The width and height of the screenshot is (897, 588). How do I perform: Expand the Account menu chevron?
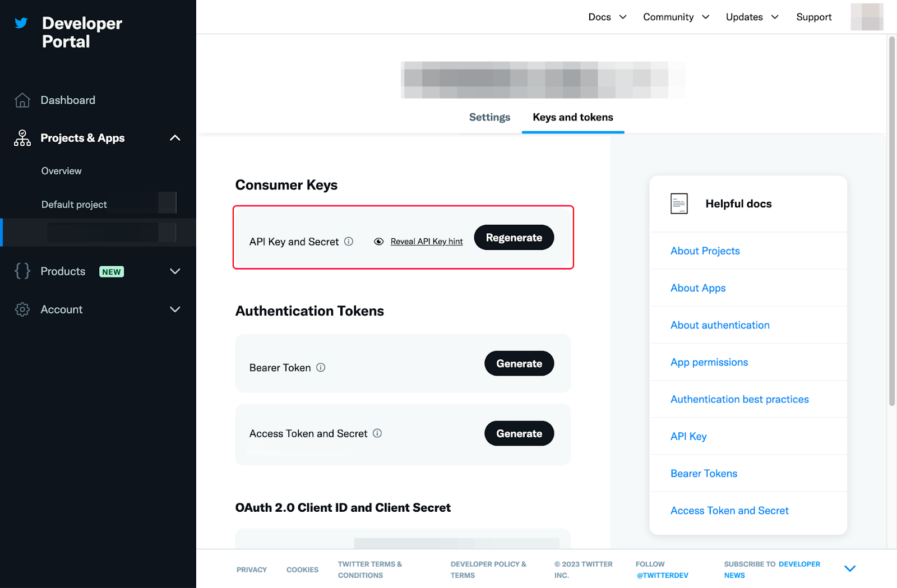click(175, 309)
